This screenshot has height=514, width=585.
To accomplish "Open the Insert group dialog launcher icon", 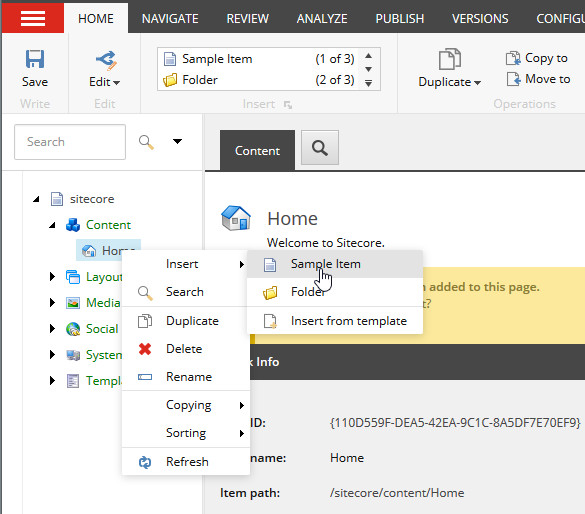I will click(x=287, y=105).
